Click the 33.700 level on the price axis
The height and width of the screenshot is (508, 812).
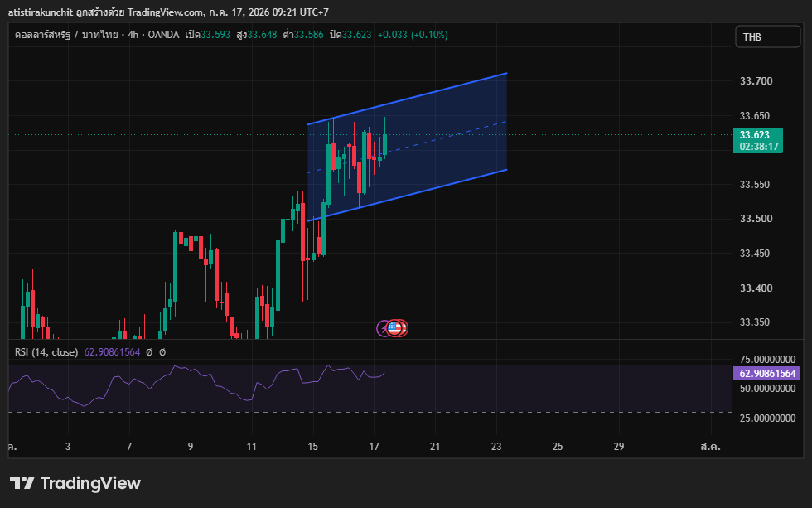point(756,80)
